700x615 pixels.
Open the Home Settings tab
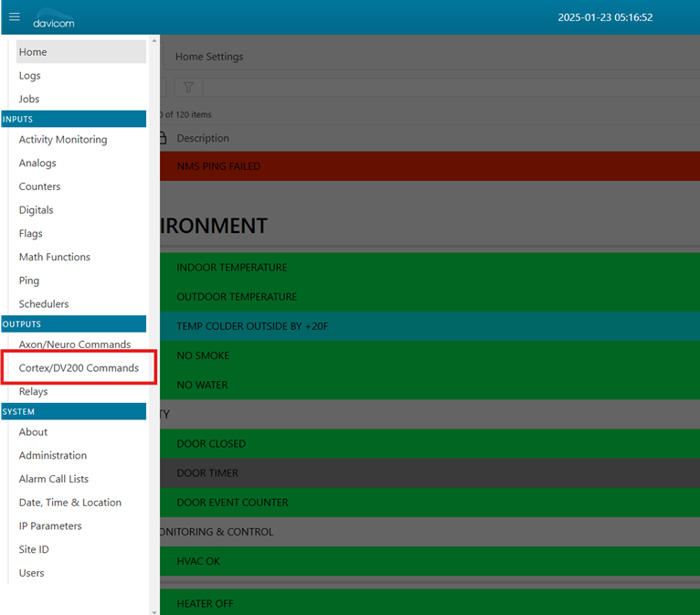tap(209, 57)
